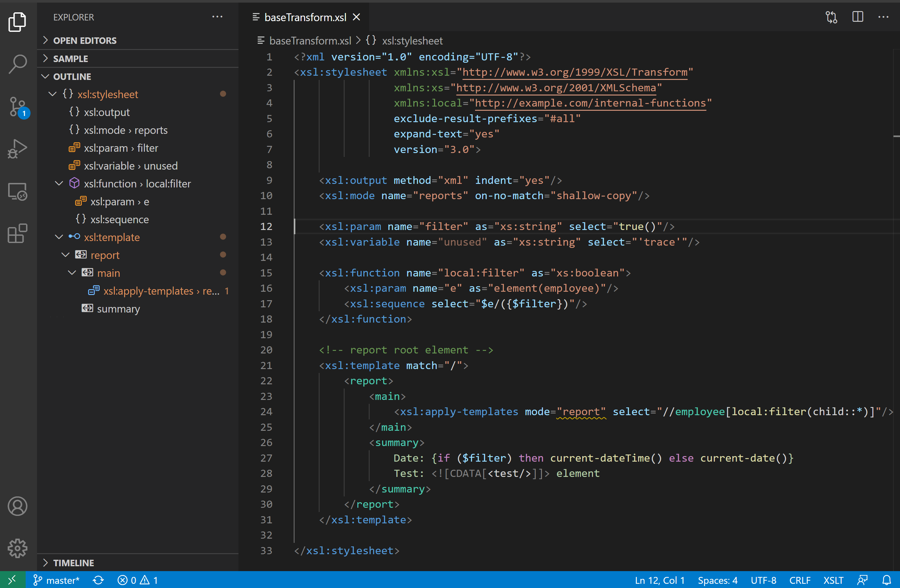This screenshot has height=588, width=900.
Task: Click baseTransform.xsl in the breadcrumb
Action: click(x=310, y=41)
